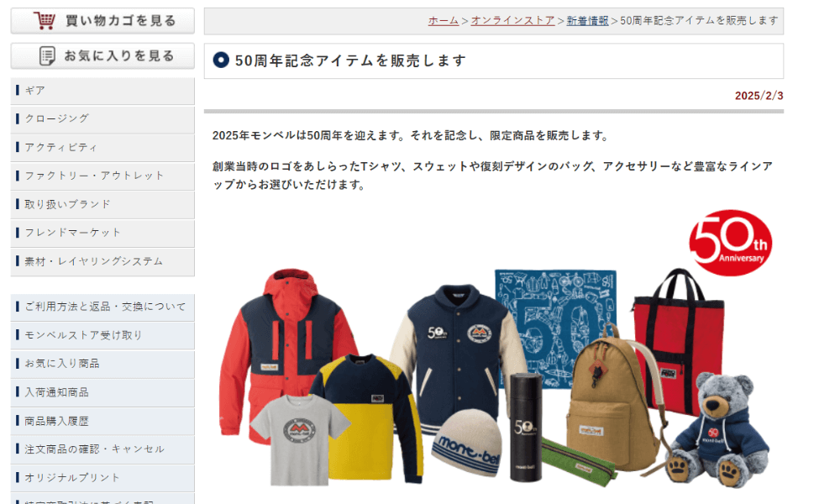
Task: Go to ファクトリー・アウトレット section
Action: [x=94, y=176]
